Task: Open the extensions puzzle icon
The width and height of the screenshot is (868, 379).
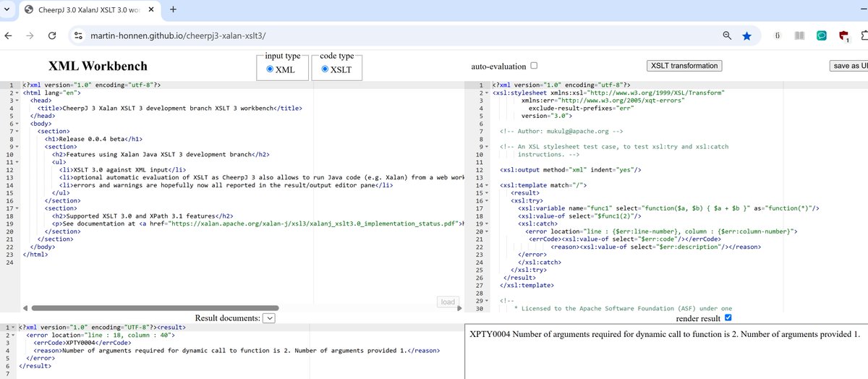Action: tap(864, 35)
